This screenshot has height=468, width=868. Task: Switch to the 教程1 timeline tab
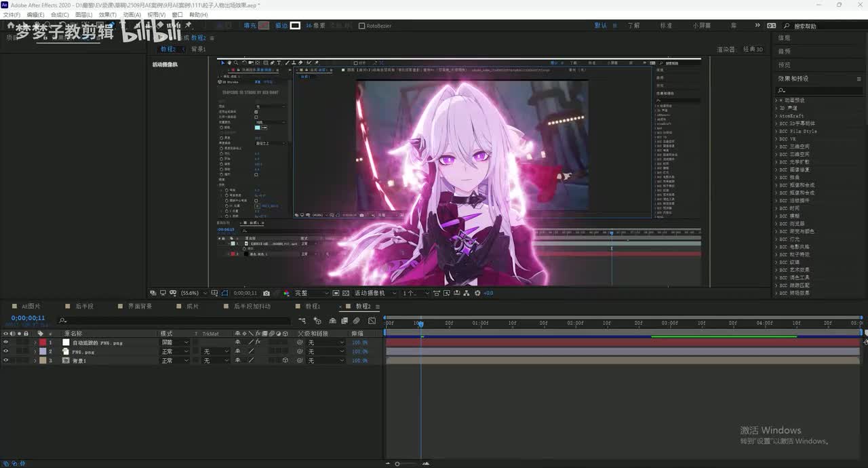[313, 307]
